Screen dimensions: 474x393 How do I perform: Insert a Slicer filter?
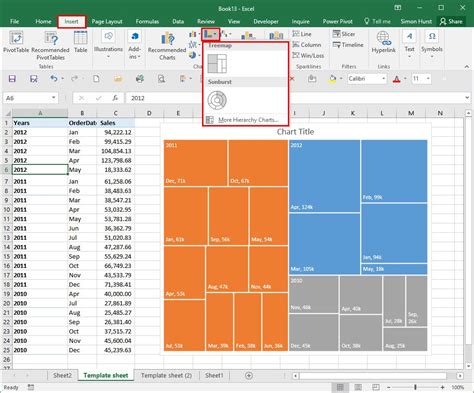(x=344, y=34)
